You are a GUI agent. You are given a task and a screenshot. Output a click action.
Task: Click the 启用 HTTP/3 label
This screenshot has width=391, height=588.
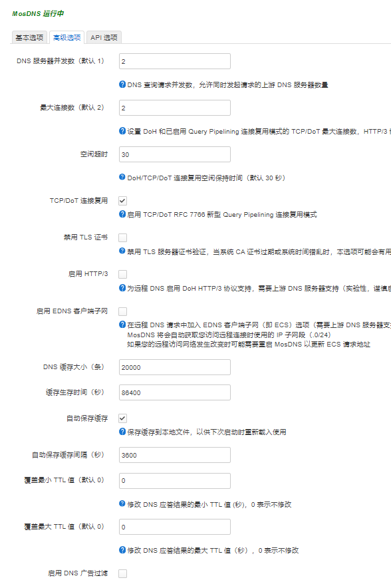tap(88, 274)
